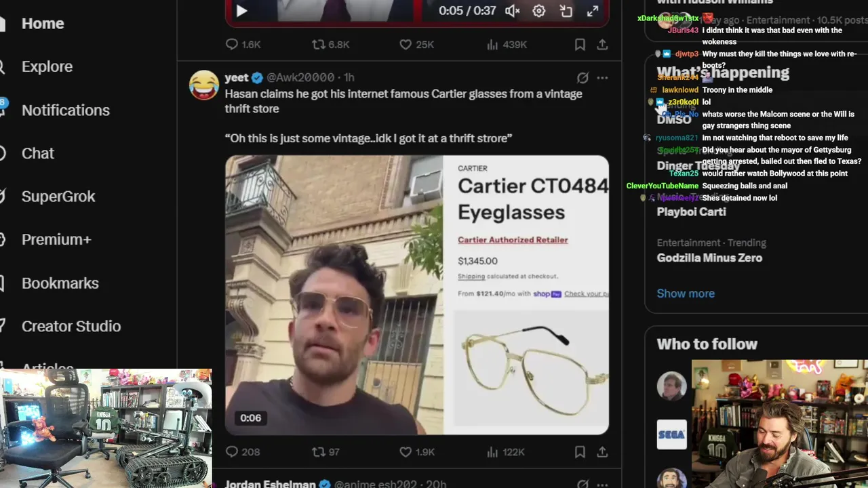Play the top video
Image resolution: width=868 pixels, height=488 pixels.
click(x=241, y=11)
